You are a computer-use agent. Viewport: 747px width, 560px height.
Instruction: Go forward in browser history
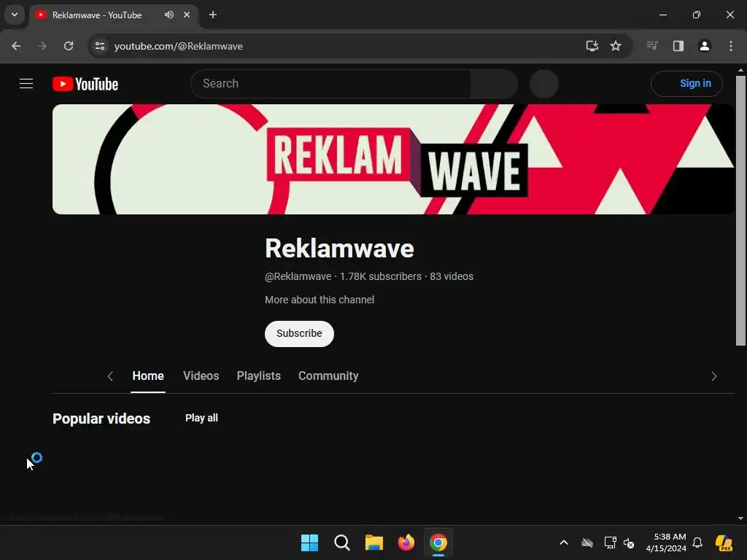(42, 46)
